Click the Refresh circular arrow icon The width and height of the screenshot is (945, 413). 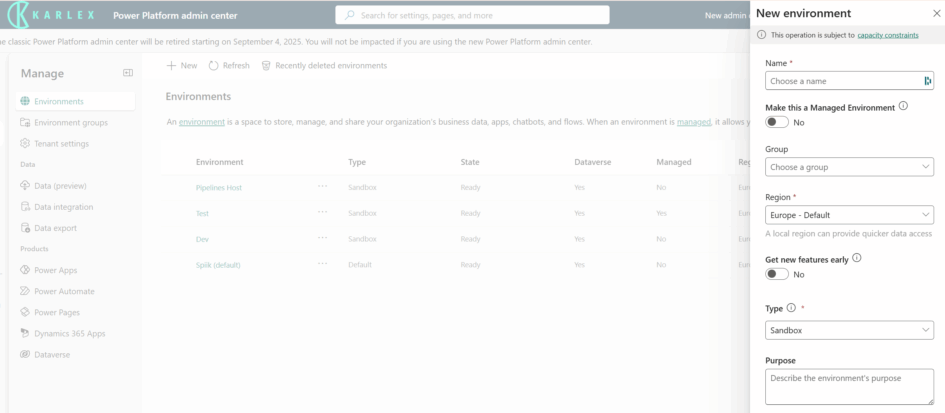tap(213, 65)
